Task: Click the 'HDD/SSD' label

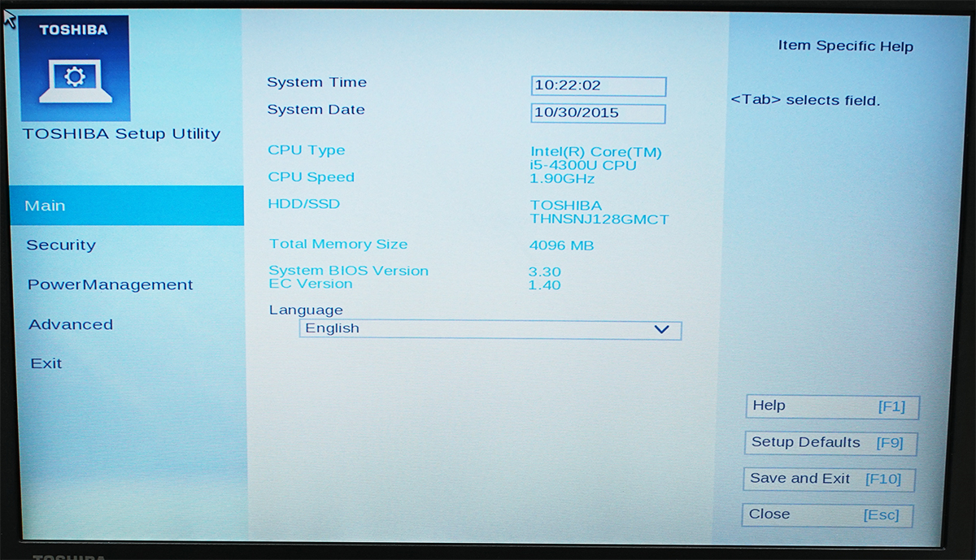Action: click(x=303, y=204)
